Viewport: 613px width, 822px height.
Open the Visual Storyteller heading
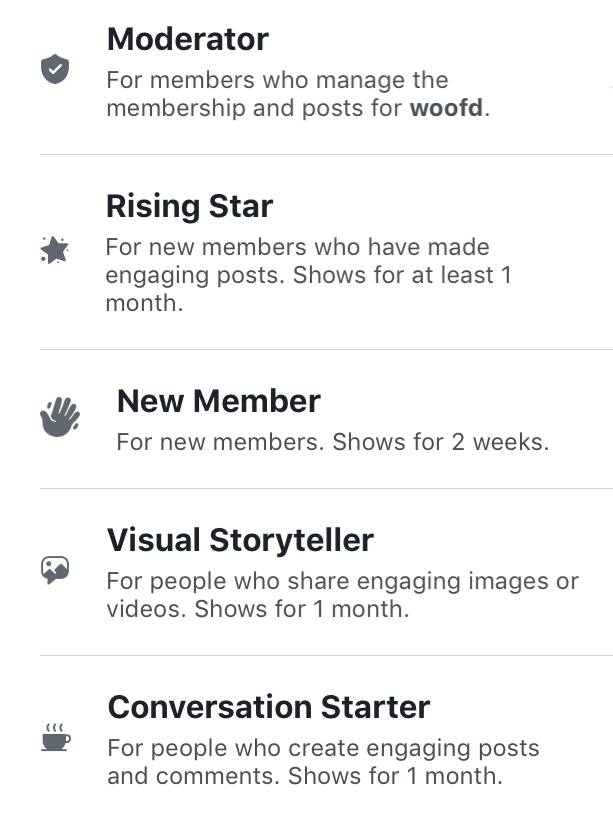click(x=240, y=541)
